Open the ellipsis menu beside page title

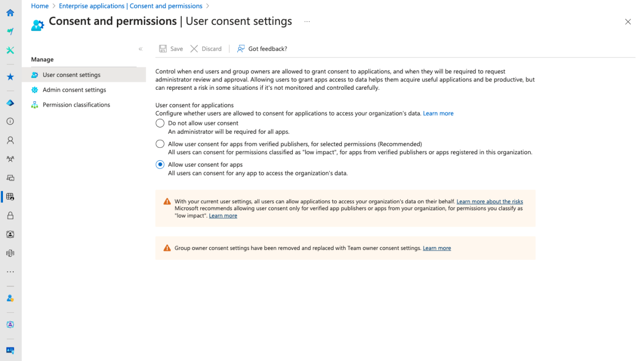(307, 22)
